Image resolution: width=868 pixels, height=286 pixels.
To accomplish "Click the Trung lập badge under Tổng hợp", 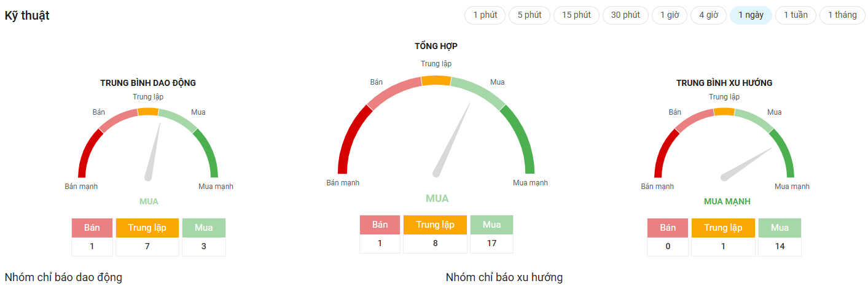I will pyautogui.click(x=435, y=225).
